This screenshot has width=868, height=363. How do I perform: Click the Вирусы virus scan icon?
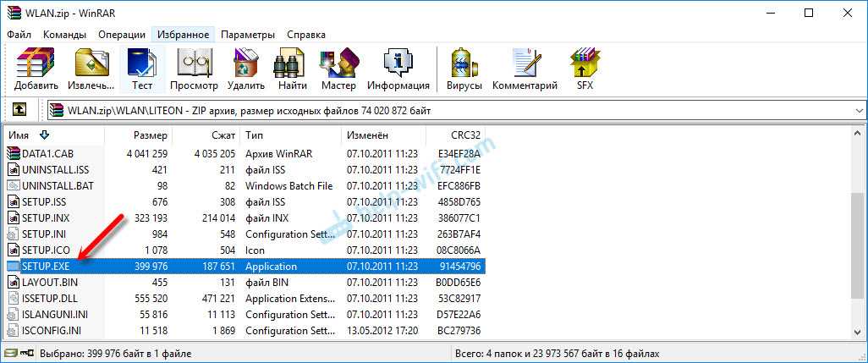point(465,69)
